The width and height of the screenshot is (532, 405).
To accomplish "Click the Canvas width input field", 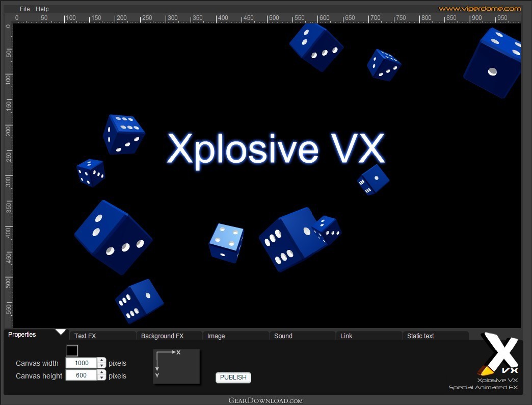I will pyautogui.click(x=82, y=363).
